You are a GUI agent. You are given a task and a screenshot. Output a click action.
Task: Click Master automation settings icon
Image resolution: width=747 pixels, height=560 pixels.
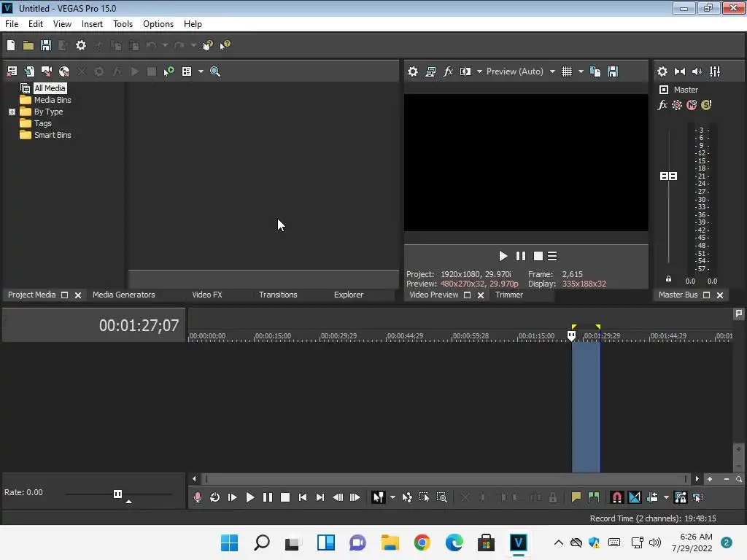point(677,105)
